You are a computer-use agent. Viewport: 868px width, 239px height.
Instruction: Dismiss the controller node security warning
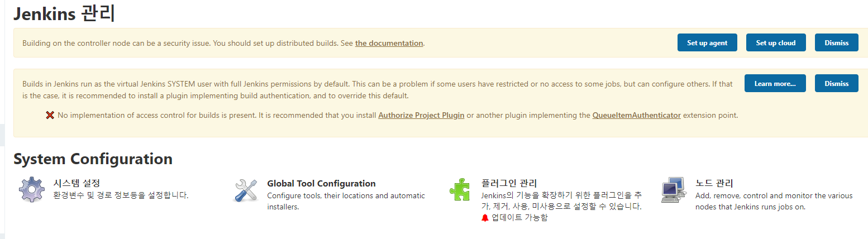pos(836,42)
